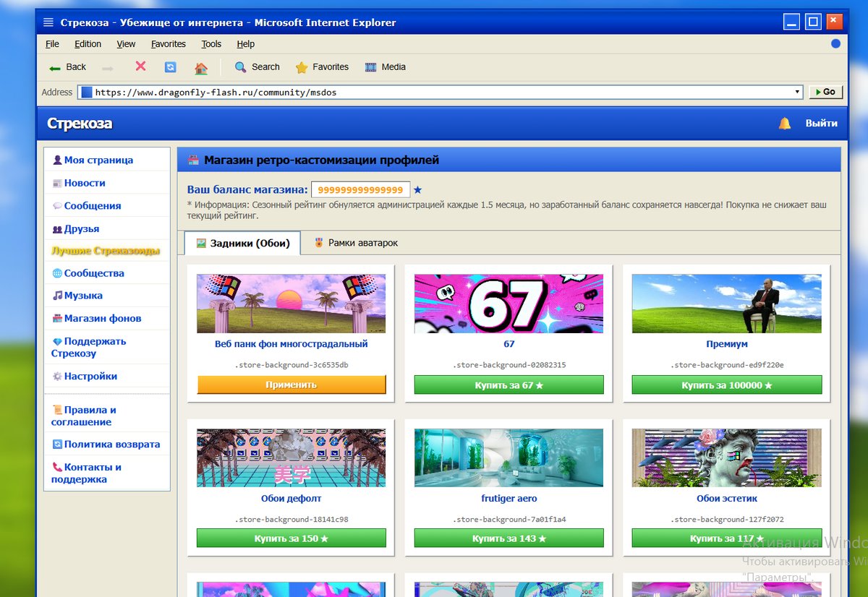Open the Help menu
The image size is (868, 597).
246,44
